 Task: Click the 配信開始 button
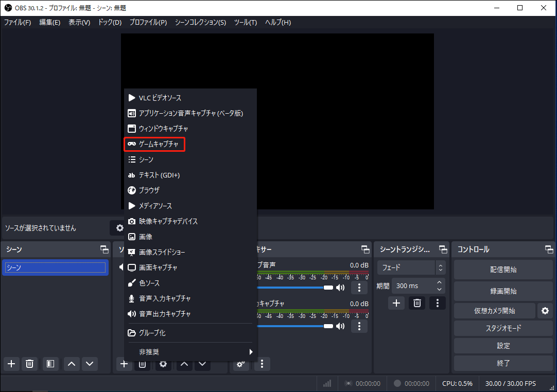[503, 270]
